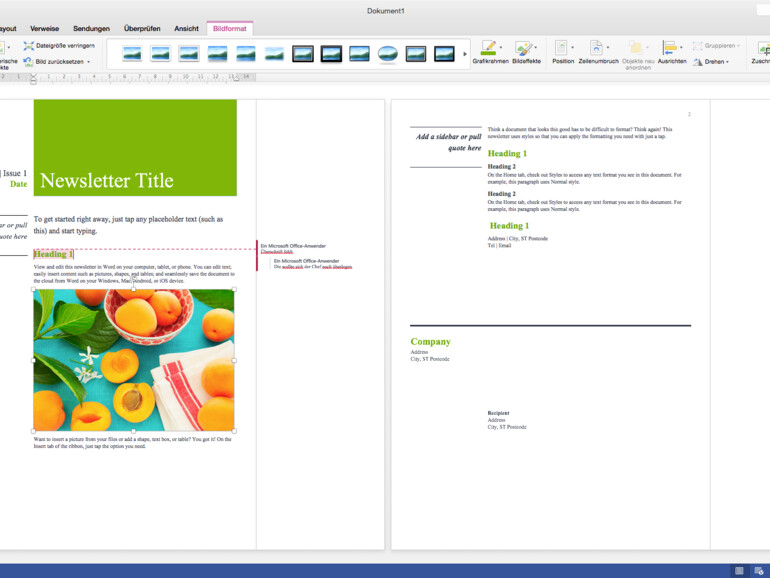Click the Bild zurücksetzen reset icon
The image size is (770, 578).
(x=28, y=61)
